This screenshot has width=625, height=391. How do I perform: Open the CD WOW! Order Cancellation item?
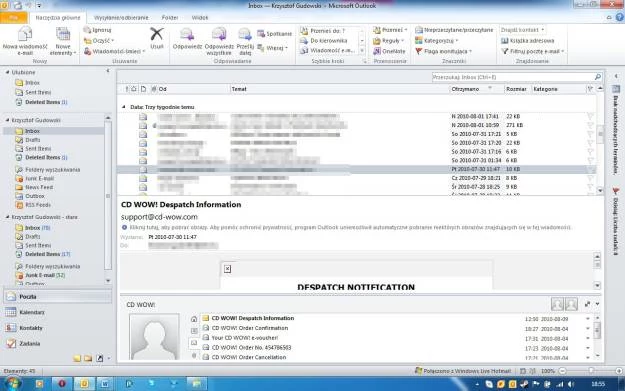coord(248,357)
